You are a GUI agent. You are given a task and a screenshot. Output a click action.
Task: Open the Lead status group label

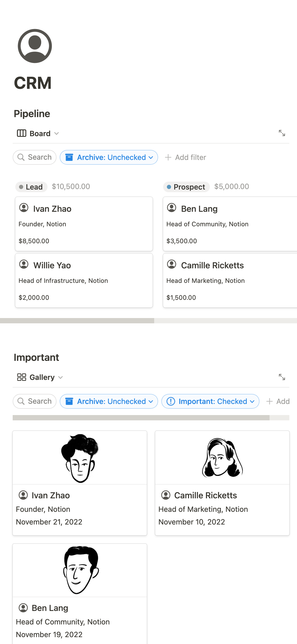31,187
